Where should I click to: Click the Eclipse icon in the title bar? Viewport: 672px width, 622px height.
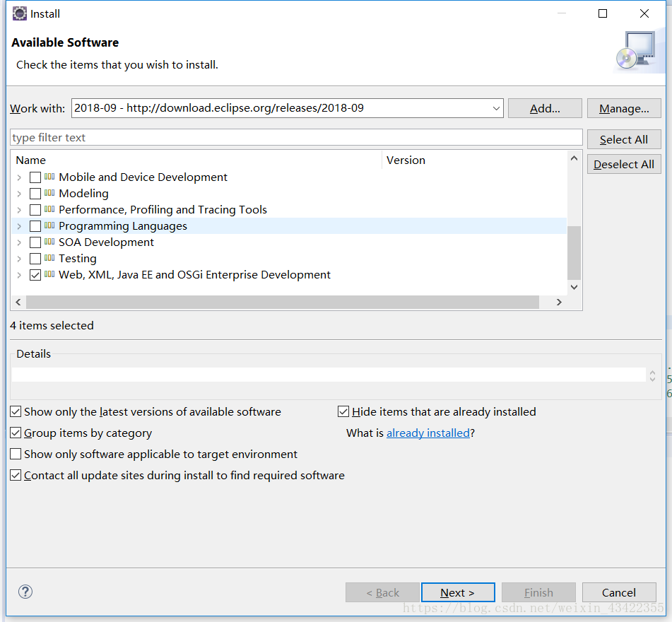click(19, 13)
